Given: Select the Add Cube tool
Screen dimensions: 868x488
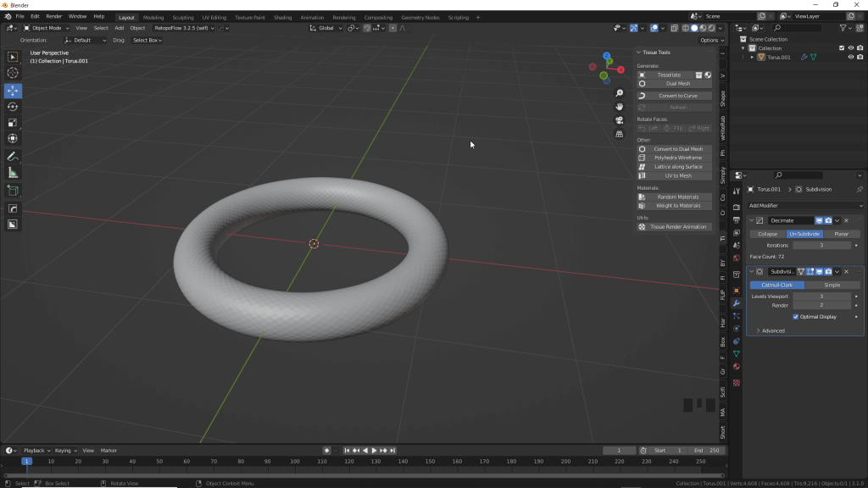Looking at the screenshot, I should [x=13, y=189].
